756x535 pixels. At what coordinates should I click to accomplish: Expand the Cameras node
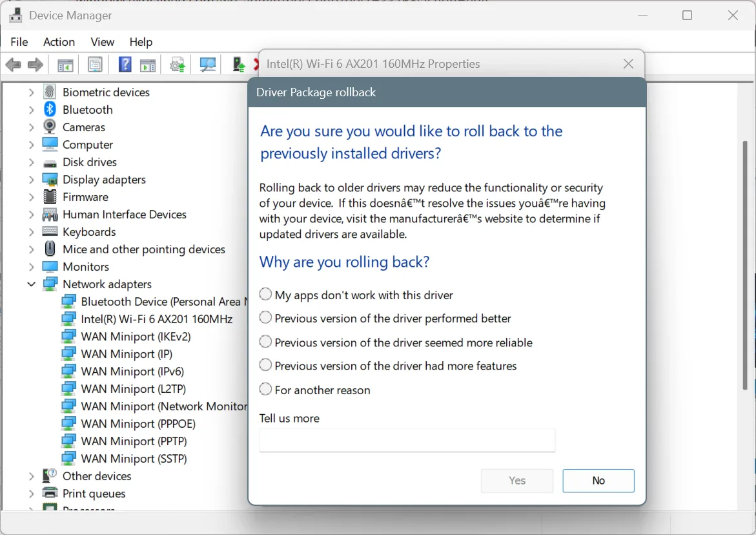[x=32, y=127]
